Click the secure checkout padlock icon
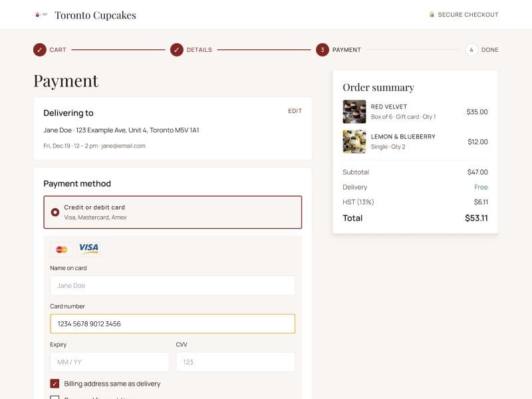532x399 pixels. point(432,15)
